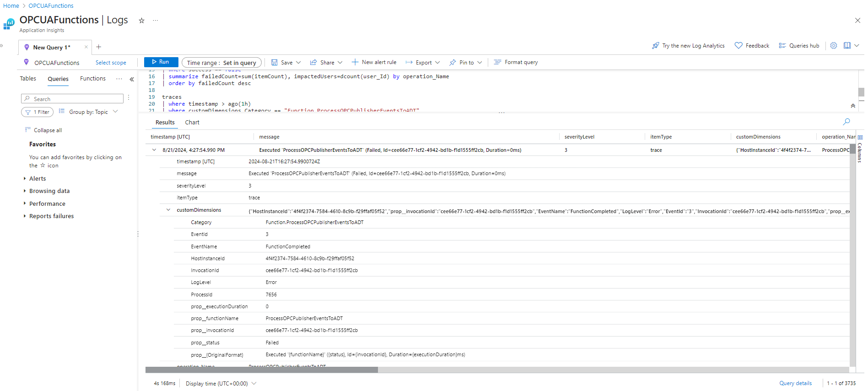Collapse the customDimensions field
The width and height of the screenshot is (868, 391).
[x=168, y=210]
